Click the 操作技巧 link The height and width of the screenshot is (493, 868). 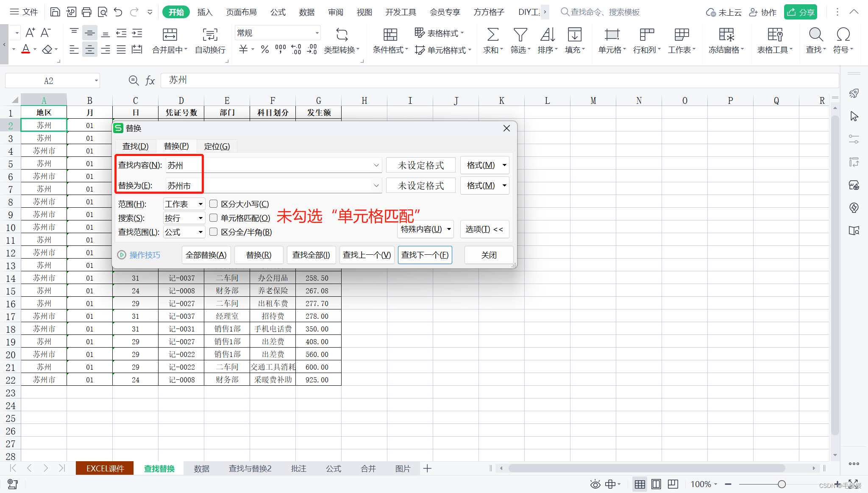145,255
